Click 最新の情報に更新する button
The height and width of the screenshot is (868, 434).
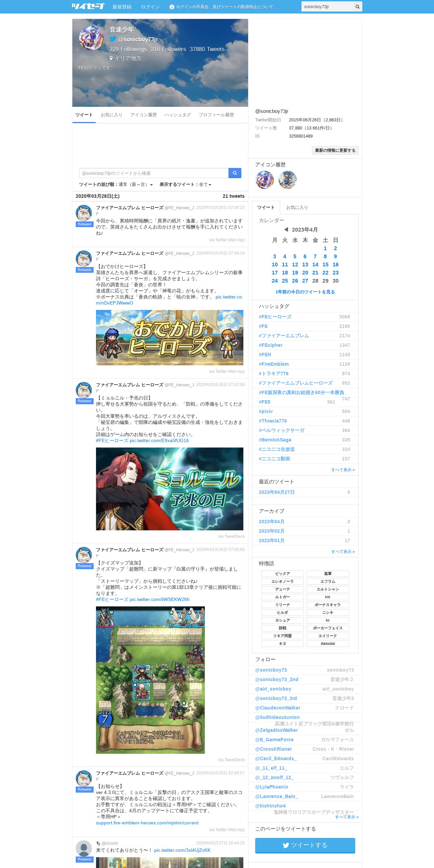coord(335,150)
